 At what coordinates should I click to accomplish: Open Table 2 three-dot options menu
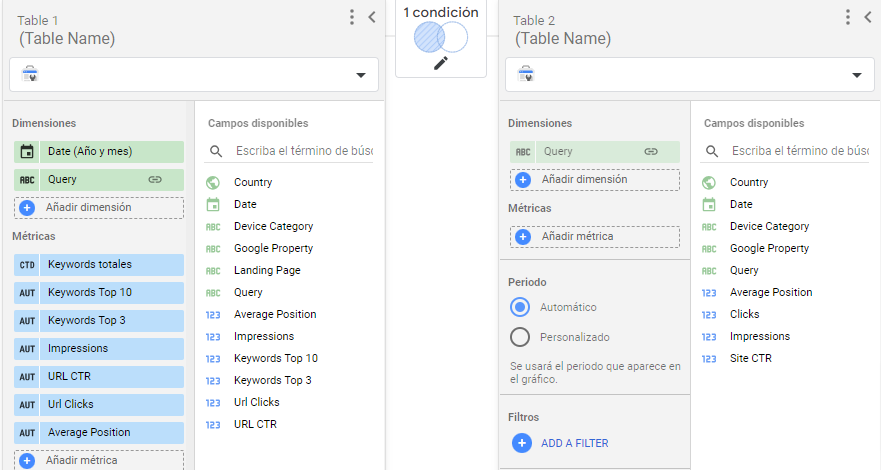[x=848, y=17]
